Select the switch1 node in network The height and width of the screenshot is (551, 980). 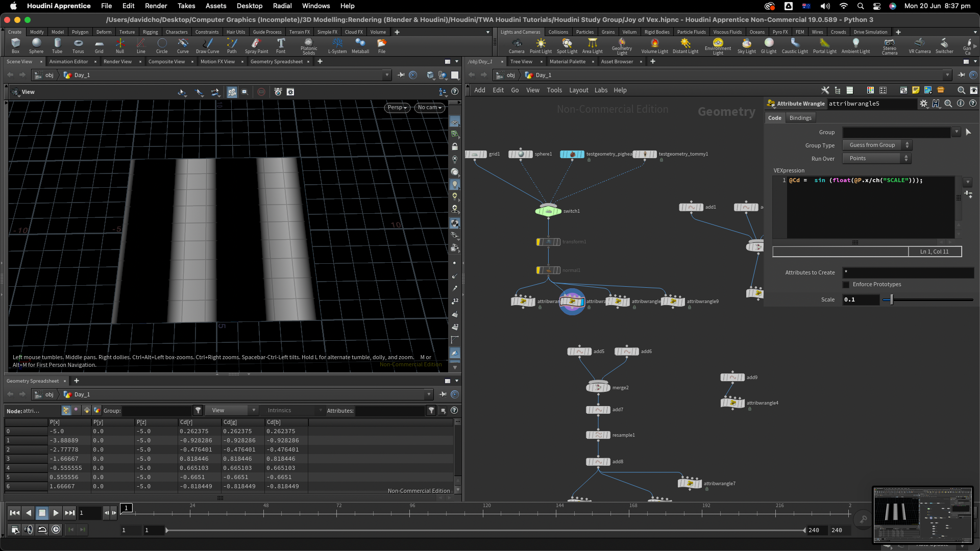click(x=548, y=211)
